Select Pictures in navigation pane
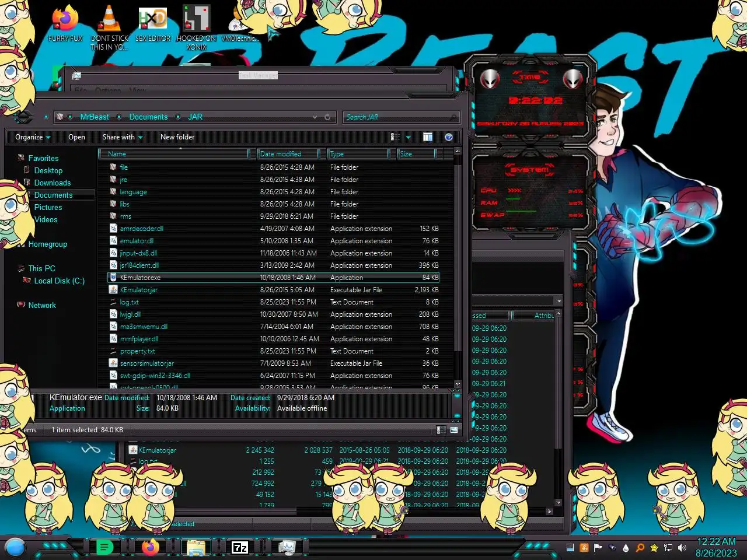The height and width of the screenshot is (560, 747). pos(48,208)
